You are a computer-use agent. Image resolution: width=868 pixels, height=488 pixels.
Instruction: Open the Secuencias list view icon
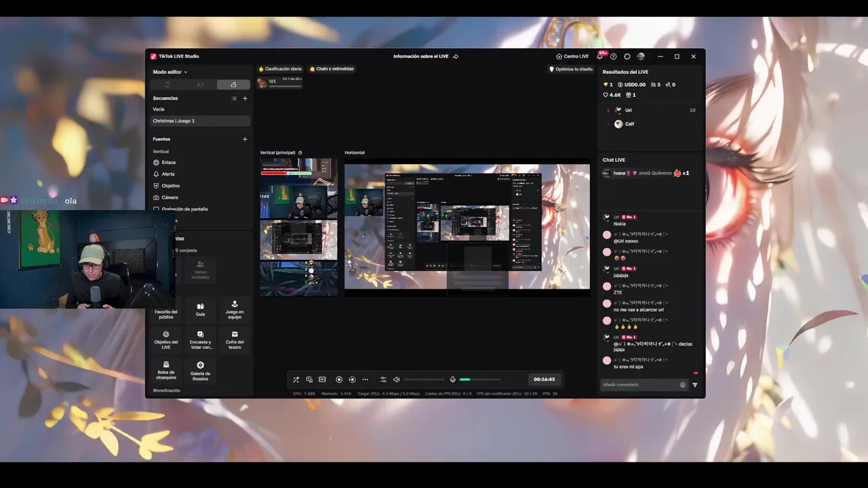(234, 98)
